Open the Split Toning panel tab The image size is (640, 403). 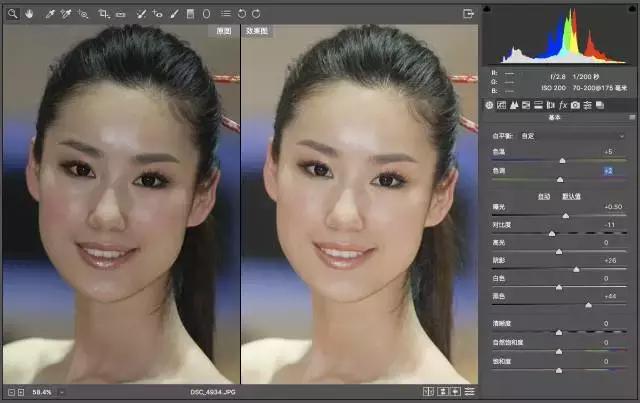pos(538,105)
